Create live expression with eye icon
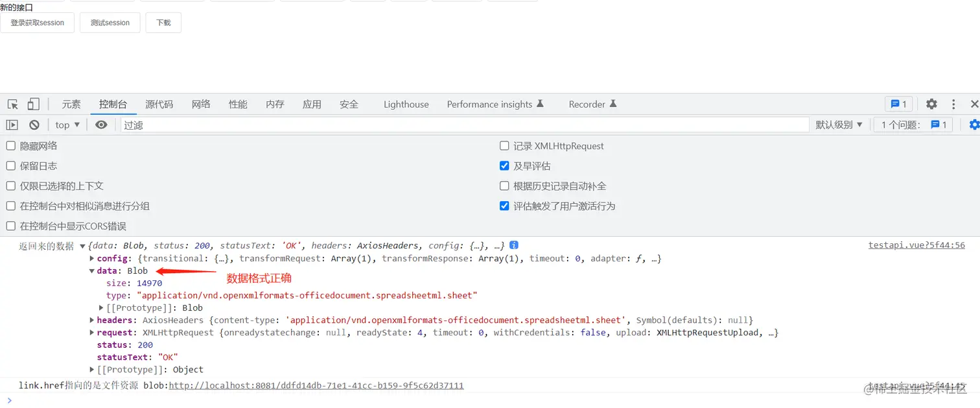Viewport: 980px width, 408px height. point(101,125)
